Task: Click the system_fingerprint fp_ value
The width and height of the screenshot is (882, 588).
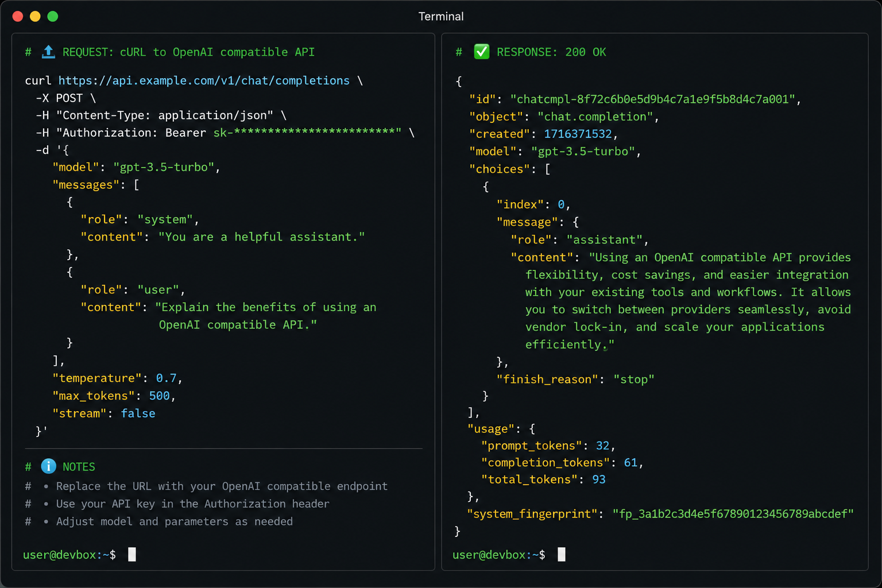Action: point(733,513)
